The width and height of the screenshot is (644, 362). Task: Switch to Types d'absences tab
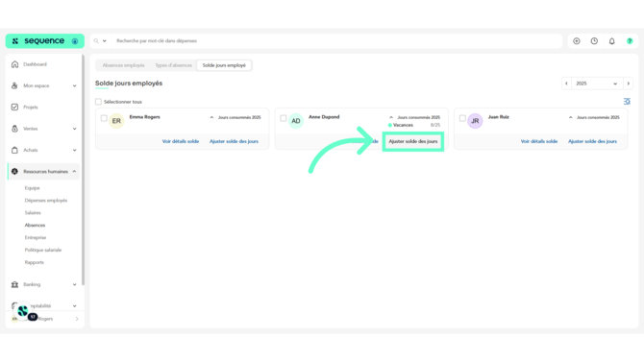[x=173, y=65]
